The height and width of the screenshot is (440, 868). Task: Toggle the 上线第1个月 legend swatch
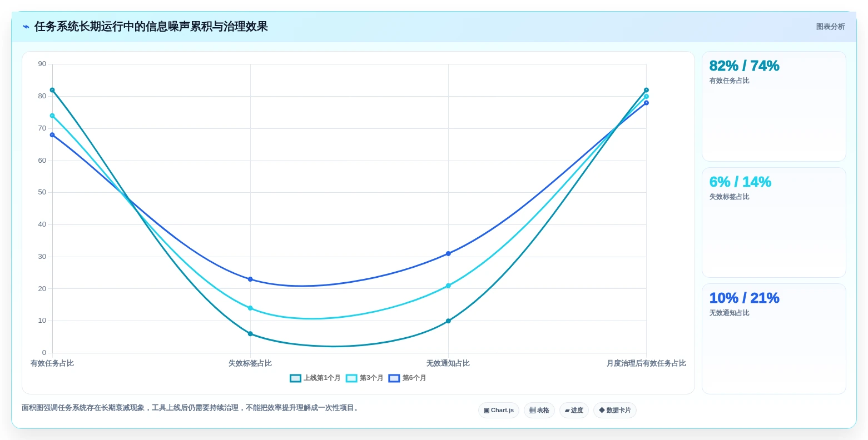pos(295,378)
